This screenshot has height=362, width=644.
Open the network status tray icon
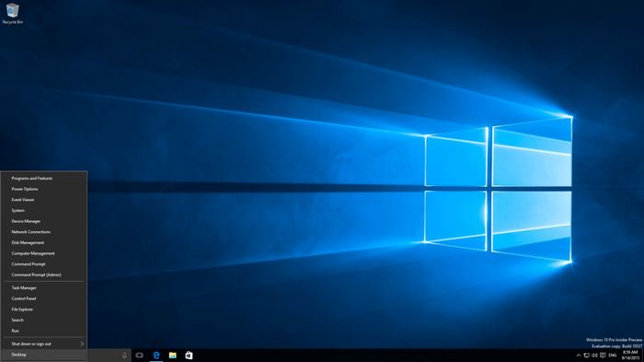pyautogui.click(x=587, y=356)
